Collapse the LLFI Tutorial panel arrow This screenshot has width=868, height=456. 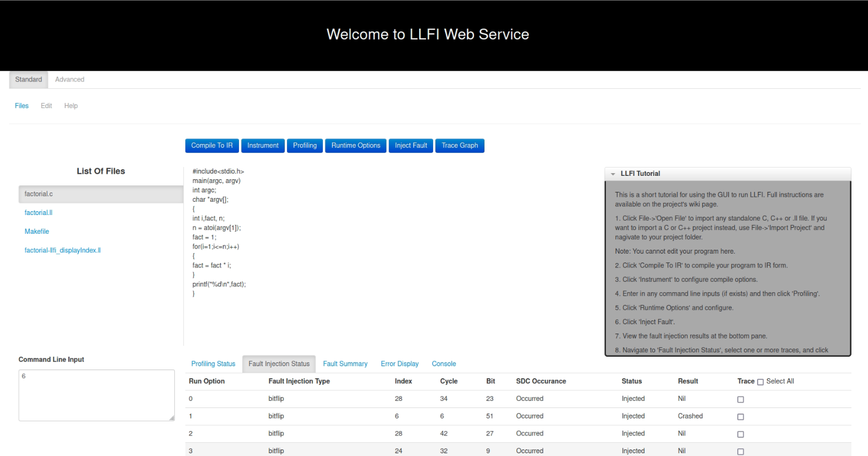tap(613, 174)
